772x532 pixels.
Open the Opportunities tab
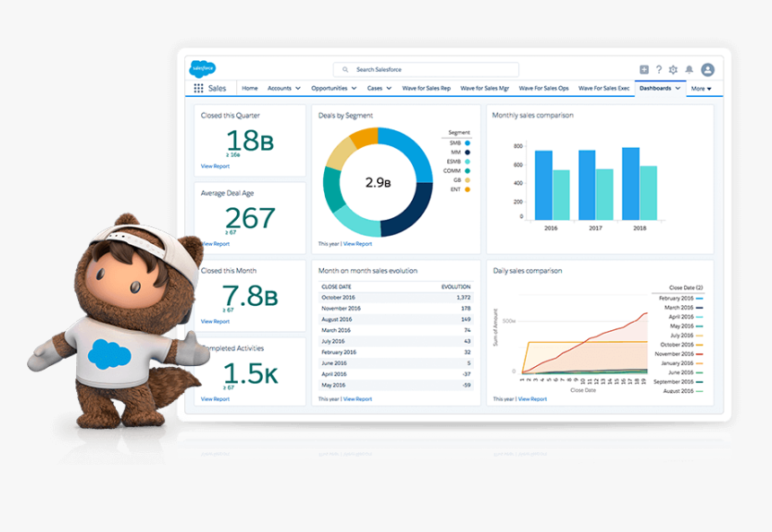tap(329, 88)
